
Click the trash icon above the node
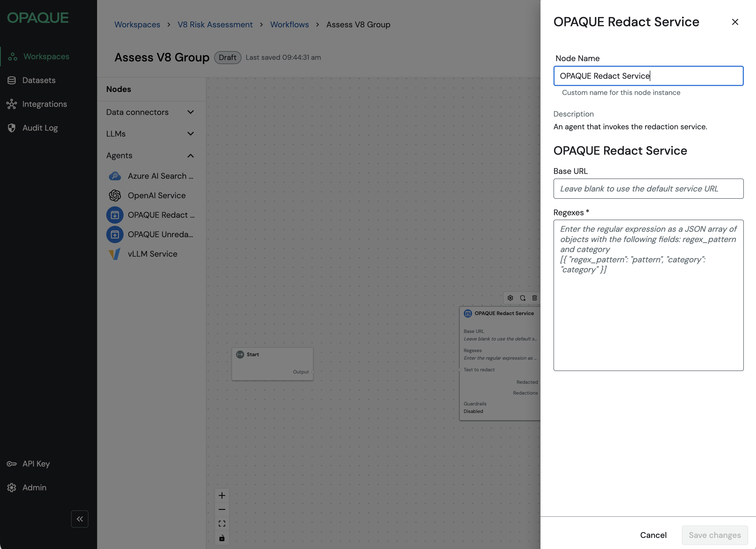point(534,298)
